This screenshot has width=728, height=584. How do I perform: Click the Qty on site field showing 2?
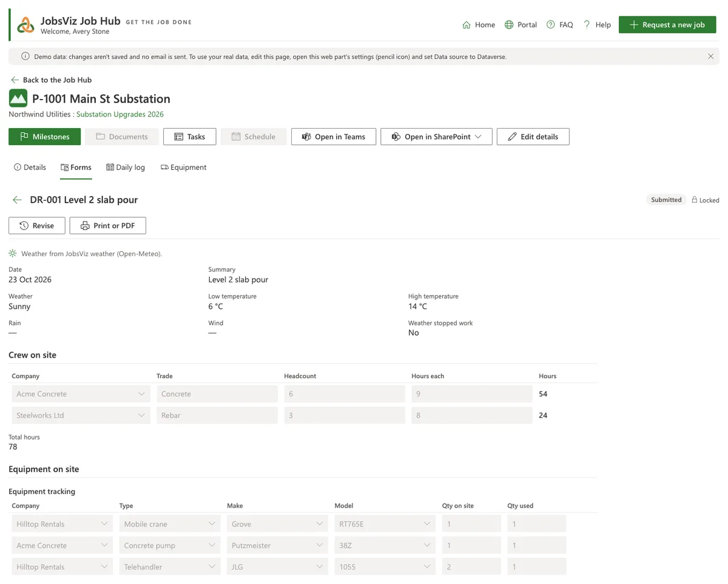click(471, 567)
